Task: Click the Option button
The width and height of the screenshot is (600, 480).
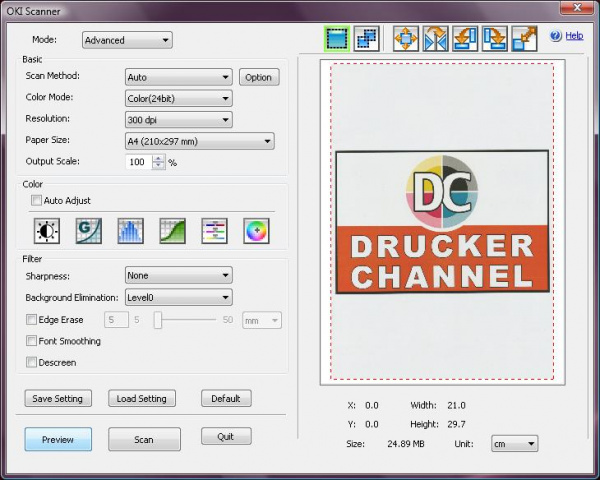Action: tap(259, 77)
